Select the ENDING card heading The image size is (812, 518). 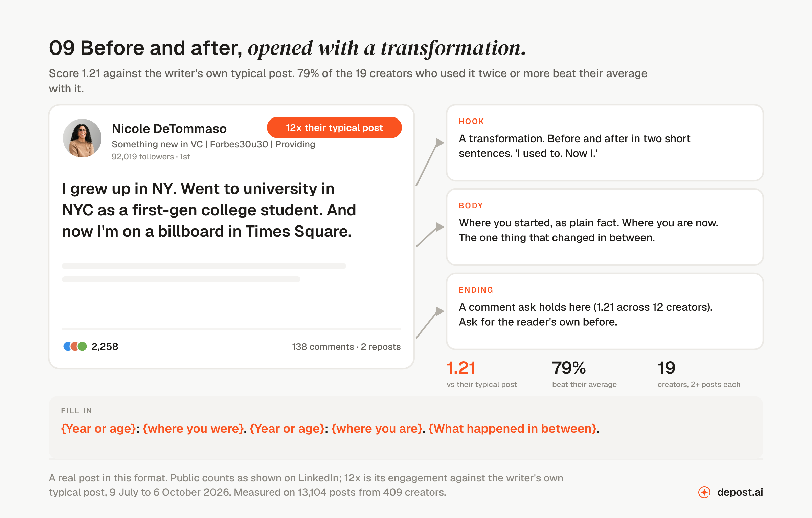tap(476, 290)
